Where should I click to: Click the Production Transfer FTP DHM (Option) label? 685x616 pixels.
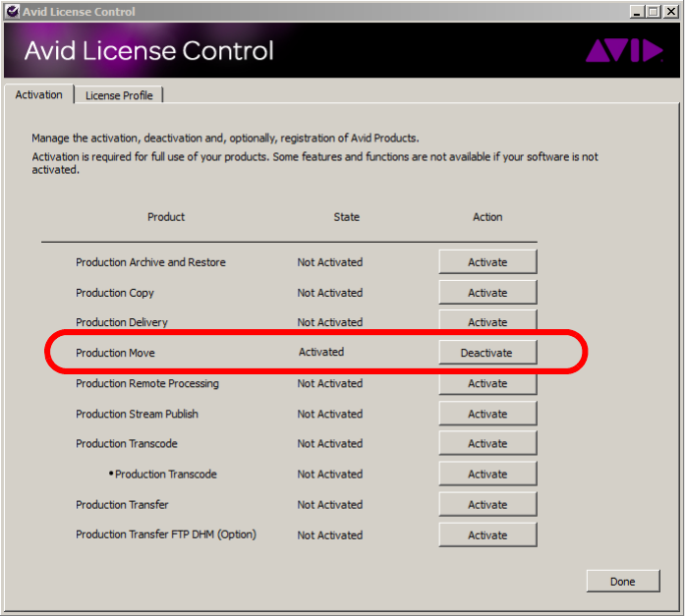point(166,534)
